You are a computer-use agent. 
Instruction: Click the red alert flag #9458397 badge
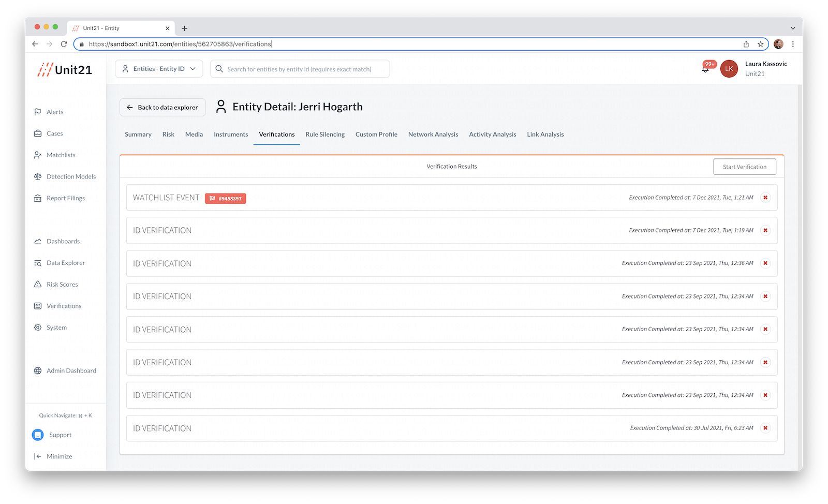(x=226, y=198)
